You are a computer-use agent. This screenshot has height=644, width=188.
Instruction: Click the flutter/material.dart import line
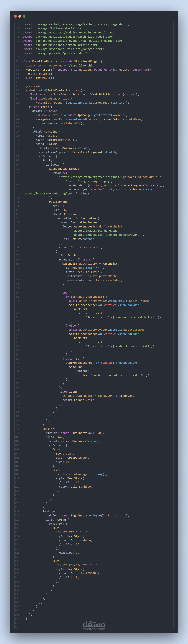pyautogui.click(x=55, y=28)
